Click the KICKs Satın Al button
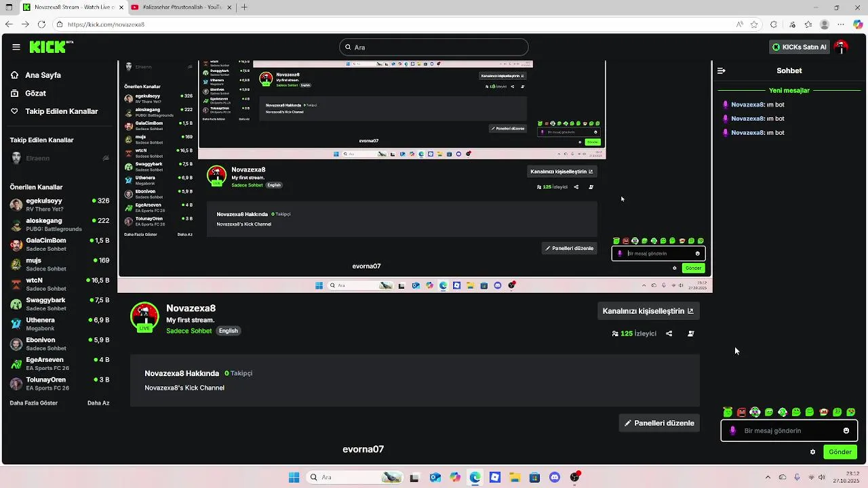 point(800,47)
